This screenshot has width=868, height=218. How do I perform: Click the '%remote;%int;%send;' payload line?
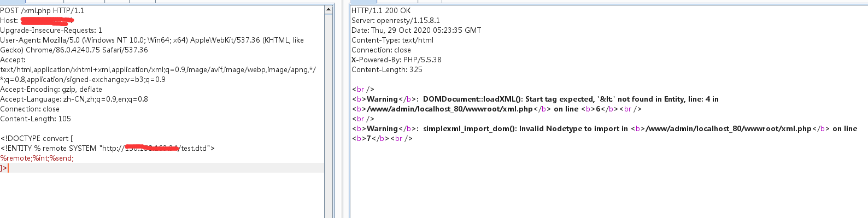(x=37, y=158)
